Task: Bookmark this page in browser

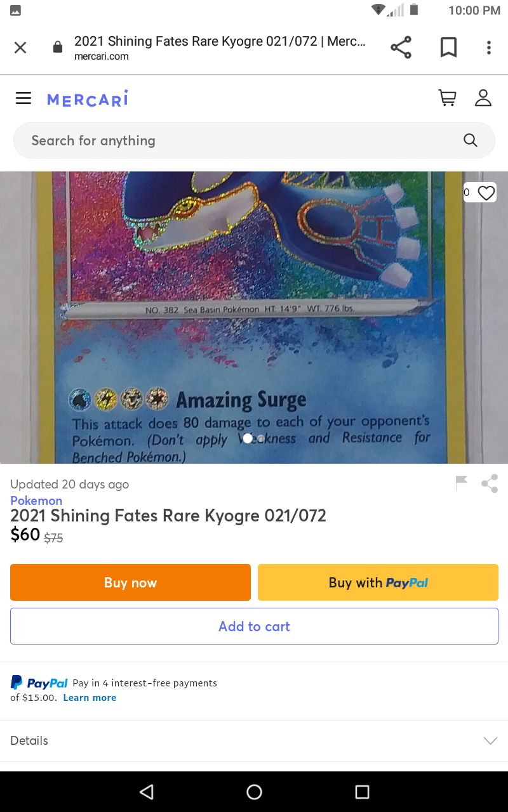Action: tap(448, 48)
